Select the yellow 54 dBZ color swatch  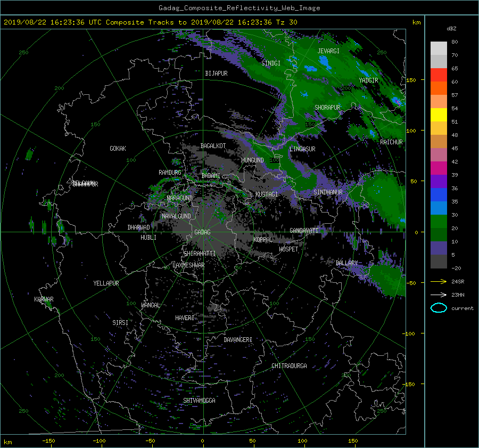pos(439,115)
